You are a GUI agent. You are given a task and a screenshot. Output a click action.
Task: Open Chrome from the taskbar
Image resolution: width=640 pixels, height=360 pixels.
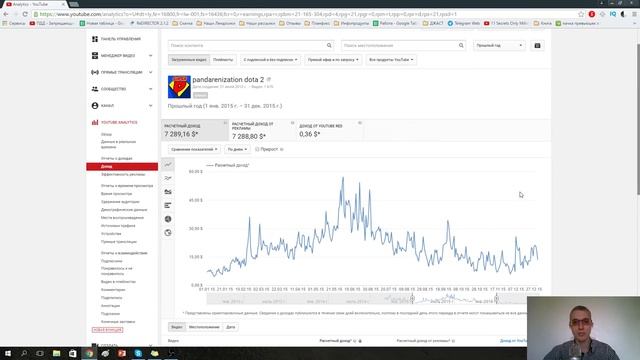click(89, 353)
